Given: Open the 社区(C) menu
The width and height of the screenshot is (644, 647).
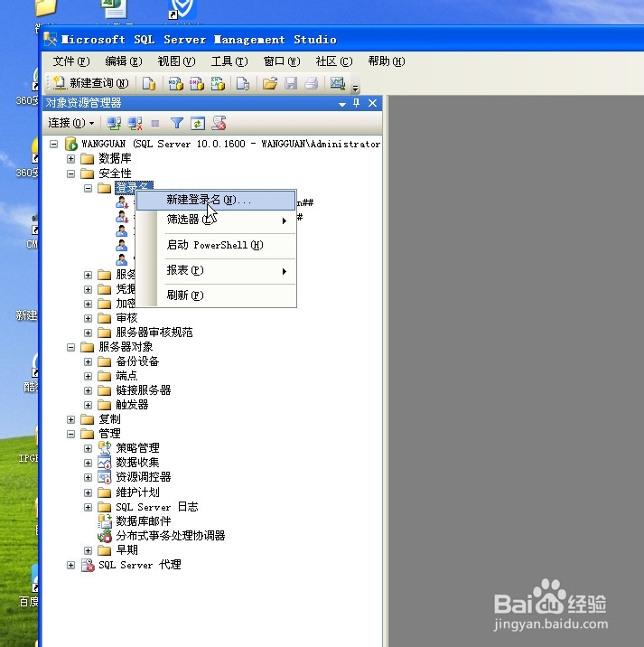Looking at the screenshot, I should pyautogui.click(x=334, y=61).
